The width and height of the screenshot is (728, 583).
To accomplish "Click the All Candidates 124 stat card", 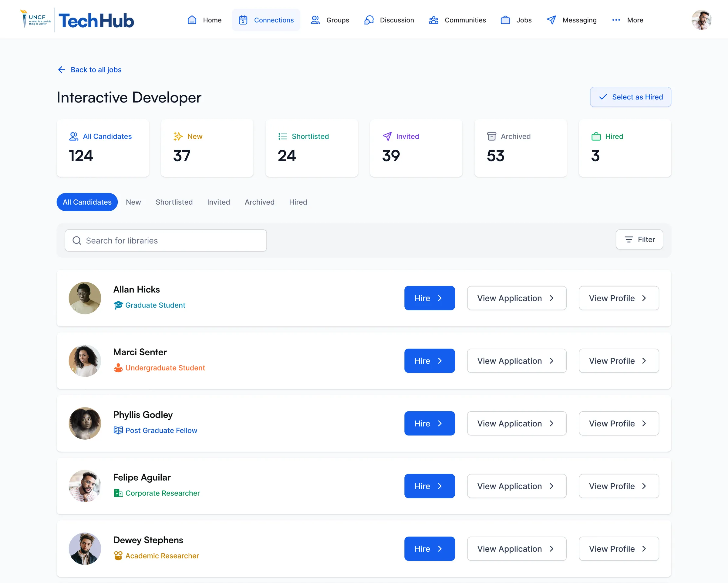I will [x=103, y=148].
